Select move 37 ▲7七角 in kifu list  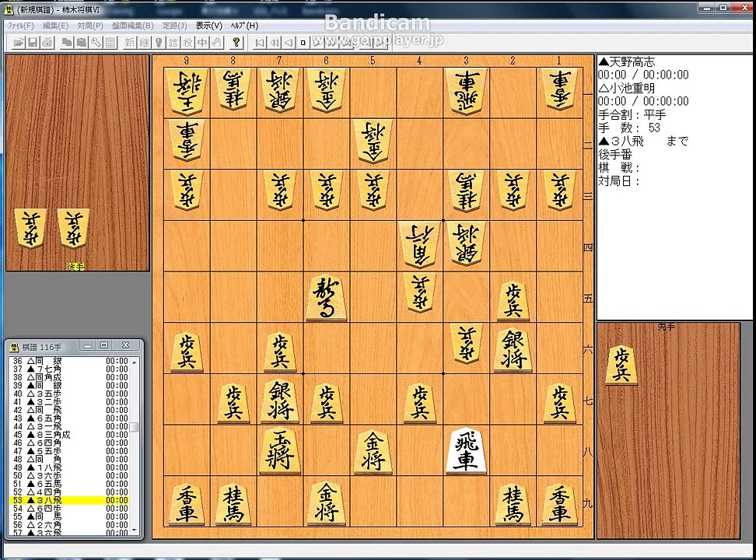70,369
